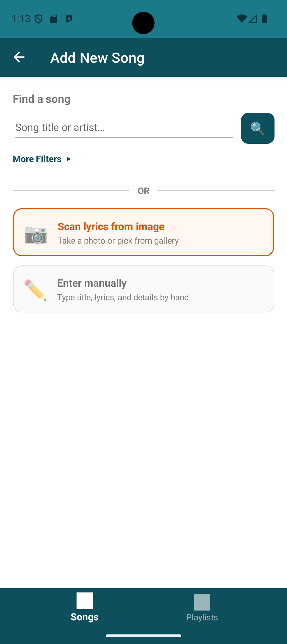287x644 pixels.
Task: Tap the 1:13 clock in status bar
Action: [21, 19]
